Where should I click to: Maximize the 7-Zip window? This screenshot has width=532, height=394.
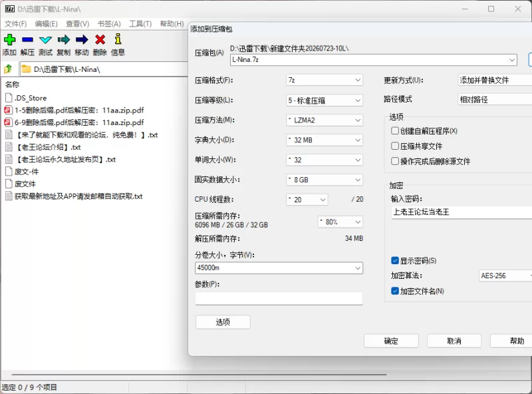click(x=491, y=9)
